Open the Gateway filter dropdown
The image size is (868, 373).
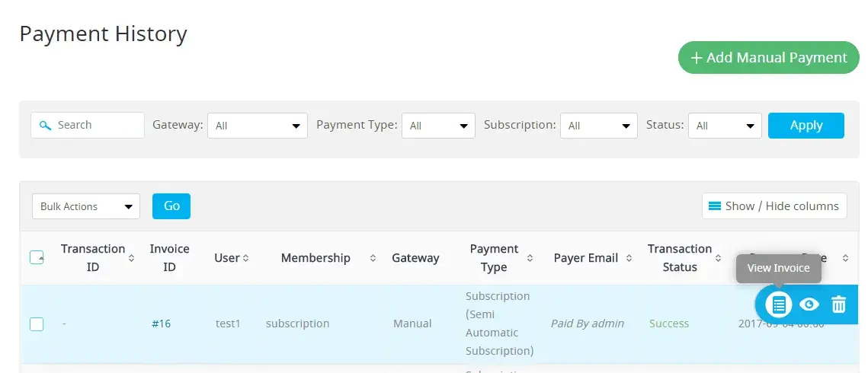tap(257, 126)
